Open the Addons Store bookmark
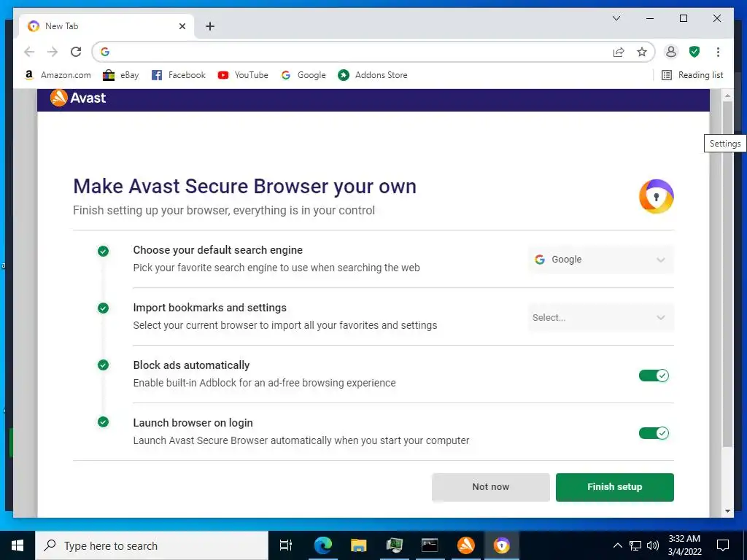This screenshot has width=747, height=560. pyautogui.click(x=373, y=75)
